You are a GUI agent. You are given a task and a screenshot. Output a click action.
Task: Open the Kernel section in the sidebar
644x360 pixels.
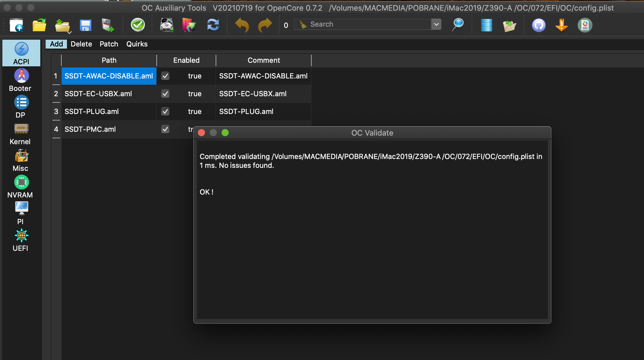tap(21, 133)
